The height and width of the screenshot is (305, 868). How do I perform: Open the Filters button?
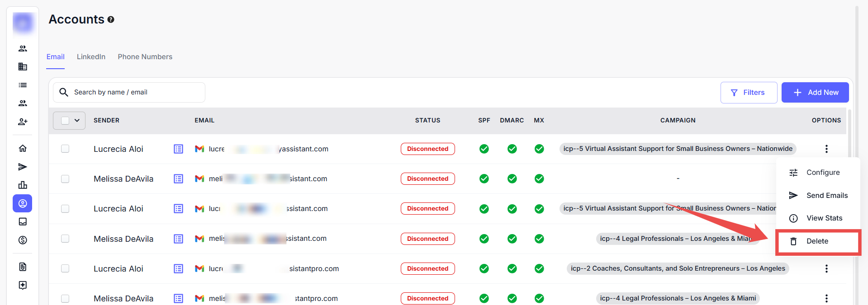tap(748, 92)
